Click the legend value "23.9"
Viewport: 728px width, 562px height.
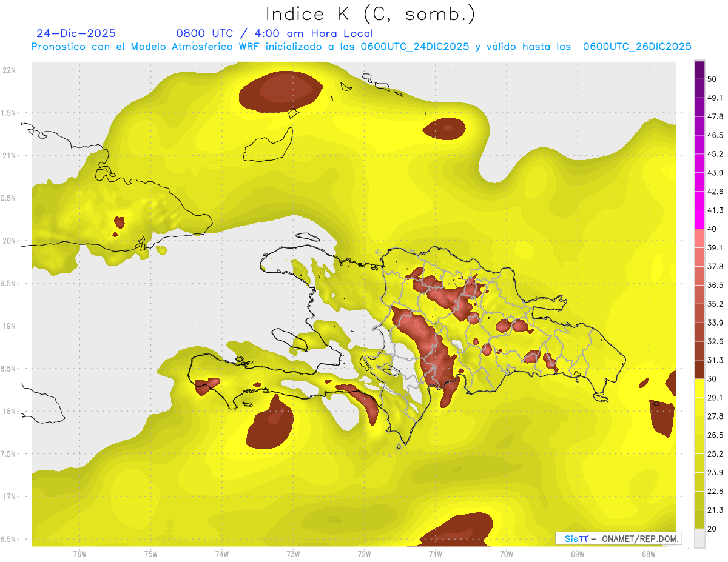[715, 473]
